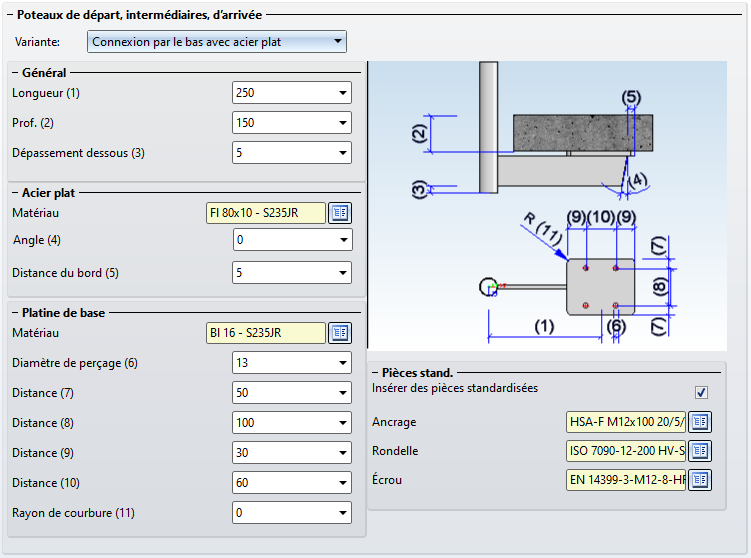Open Rayon de courbure (11) dropdown
This screenshot has height=558, width=751.
click(343, 513)
